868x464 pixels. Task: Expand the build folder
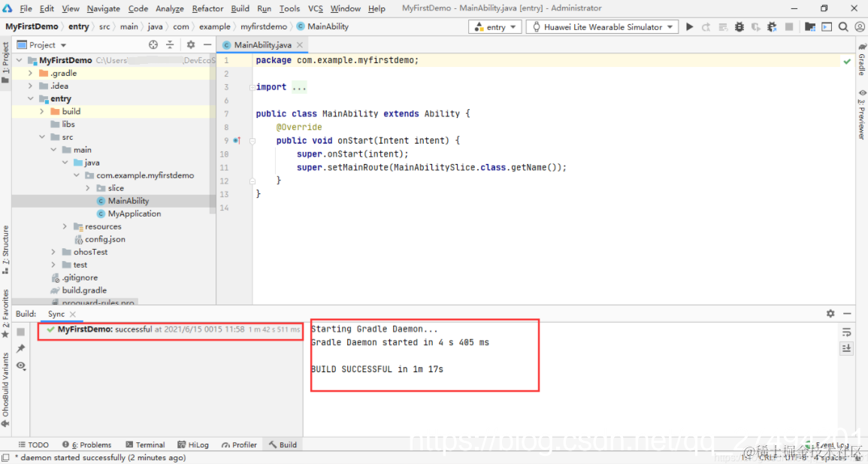42,111
